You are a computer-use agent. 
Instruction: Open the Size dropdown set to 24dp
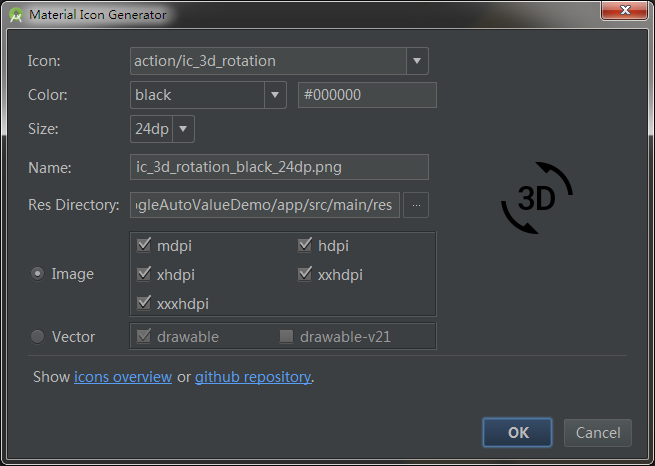(183, 129)
